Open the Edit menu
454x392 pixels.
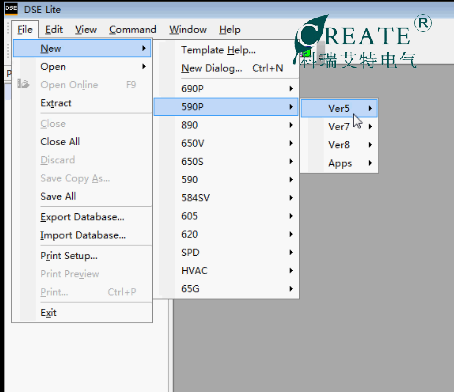click(54, 30)
